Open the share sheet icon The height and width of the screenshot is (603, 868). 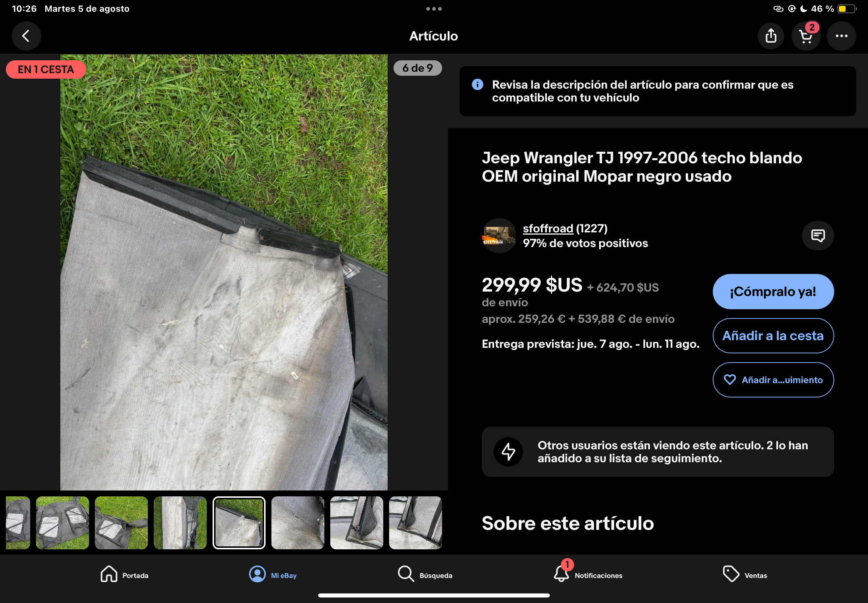pos(771,36)
